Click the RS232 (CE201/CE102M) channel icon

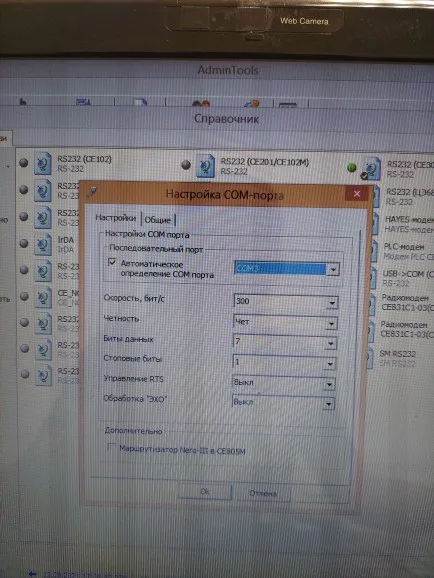tap(205, 166)
